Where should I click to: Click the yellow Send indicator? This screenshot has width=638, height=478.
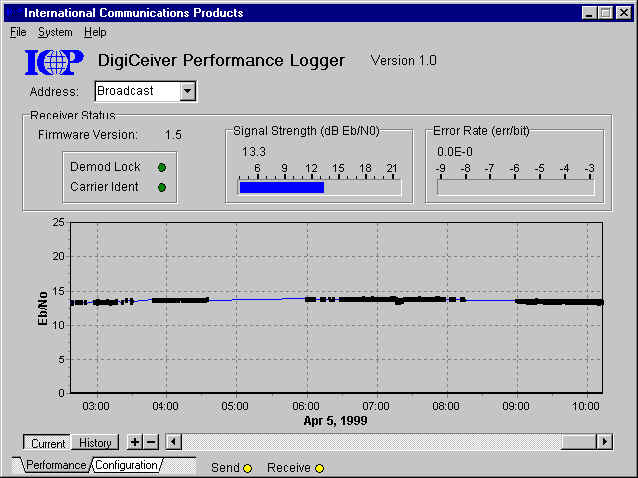pos(247,469)
